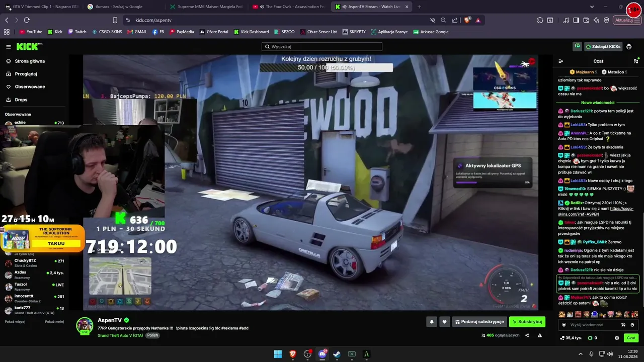Send message with Czat button

pos(631,338)
